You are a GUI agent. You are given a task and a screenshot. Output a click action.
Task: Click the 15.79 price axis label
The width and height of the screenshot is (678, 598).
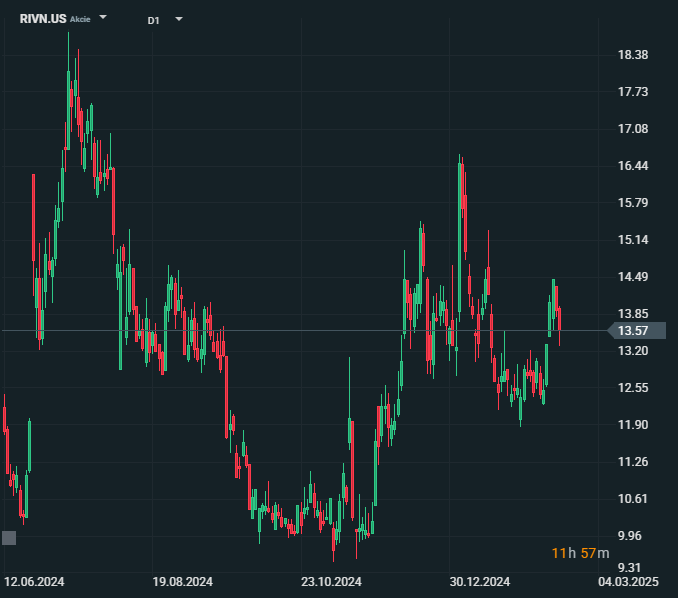point(633,203)
